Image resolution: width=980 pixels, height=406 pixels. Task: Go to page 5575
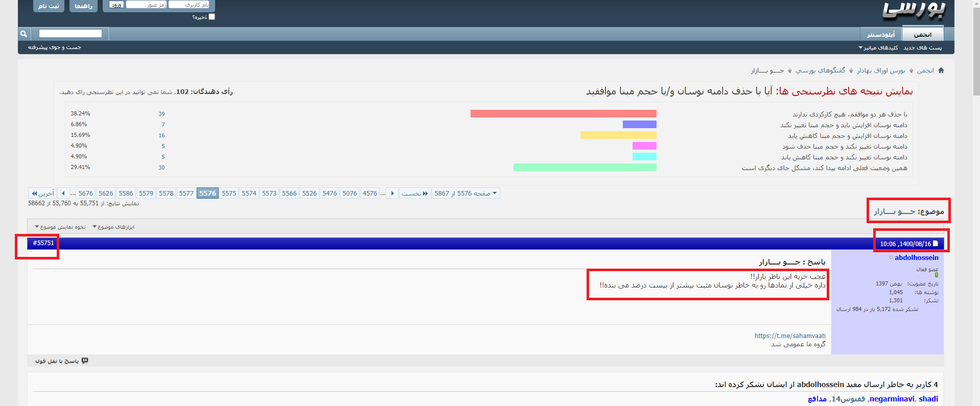[229, 194]
